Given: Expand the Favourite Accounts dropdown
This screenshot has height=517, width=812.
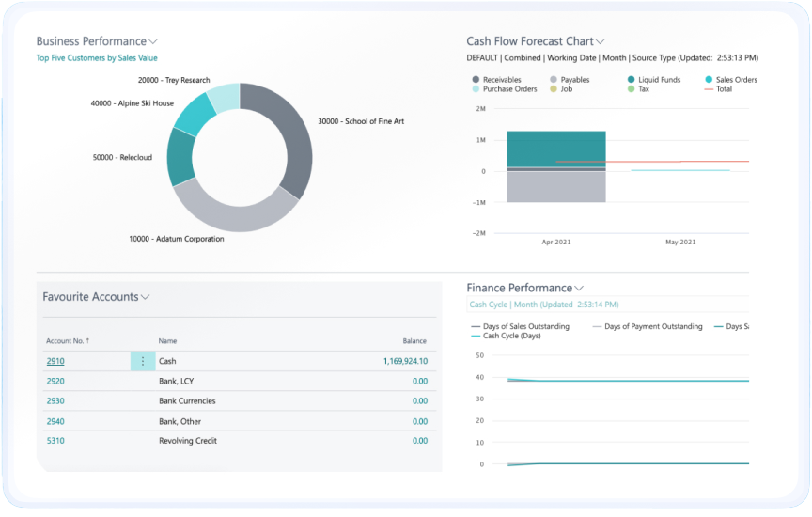Looking at the screenshot, I should 145,297.
